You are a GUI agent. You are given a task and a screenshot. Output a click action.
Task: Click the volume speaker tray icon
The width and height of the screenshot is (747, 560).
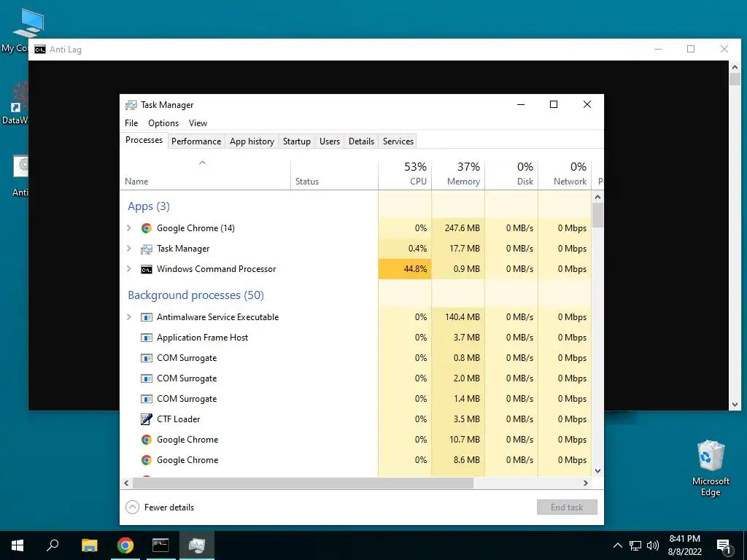[x=653, y=545]
